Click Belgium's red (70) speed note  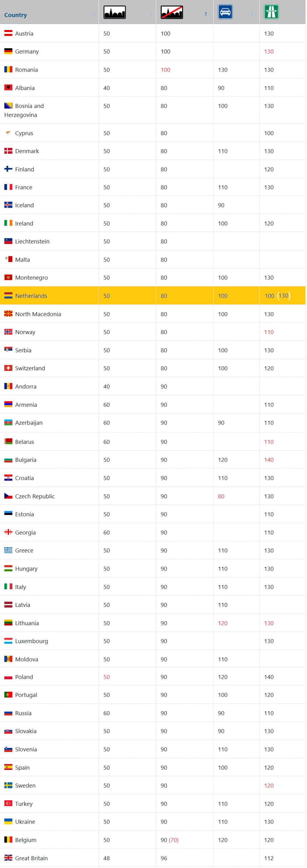[x=173, y=840]
